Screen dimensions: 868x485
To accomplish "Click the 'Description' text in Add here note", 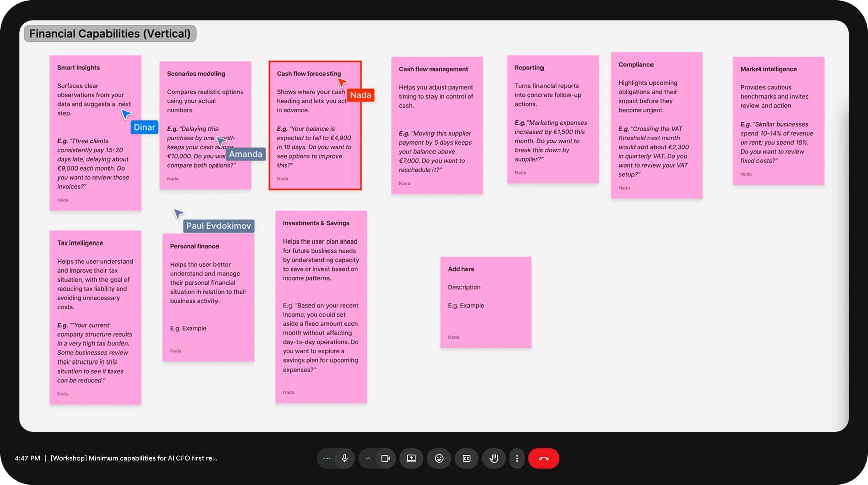I will coord(464,287).
